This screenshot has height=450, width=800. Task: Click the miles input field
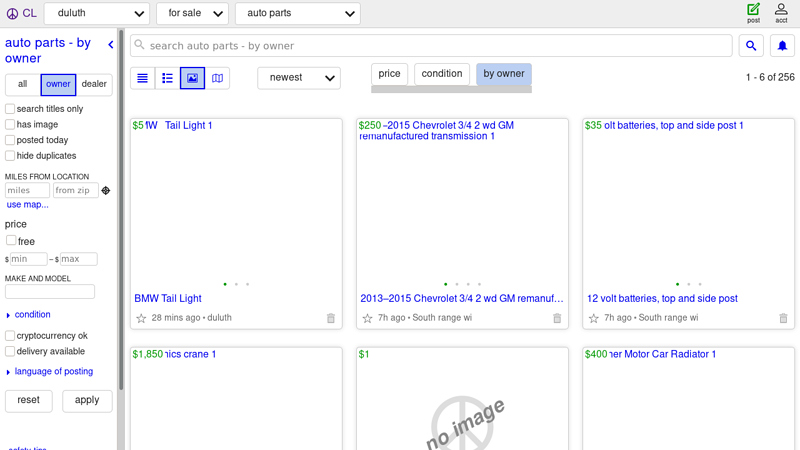pyautogui.click(x=27, y=190)
